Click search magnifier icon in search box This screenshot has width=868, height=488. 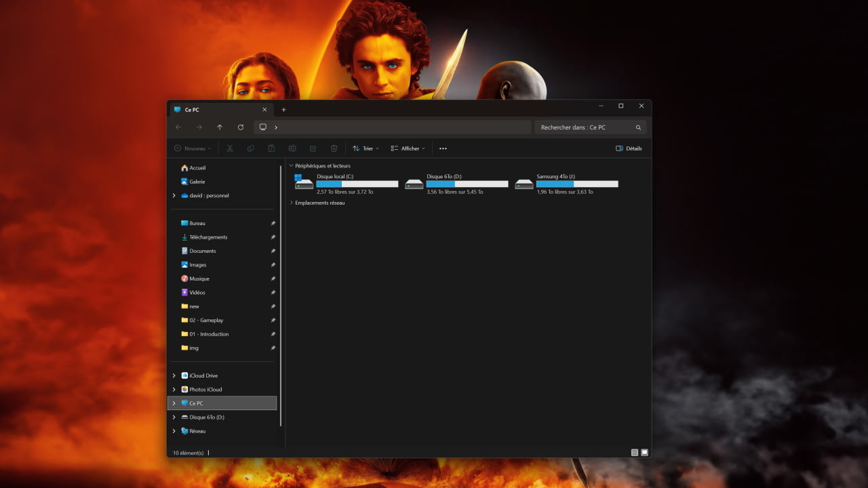pyautogui.click(x=638, y=127)
